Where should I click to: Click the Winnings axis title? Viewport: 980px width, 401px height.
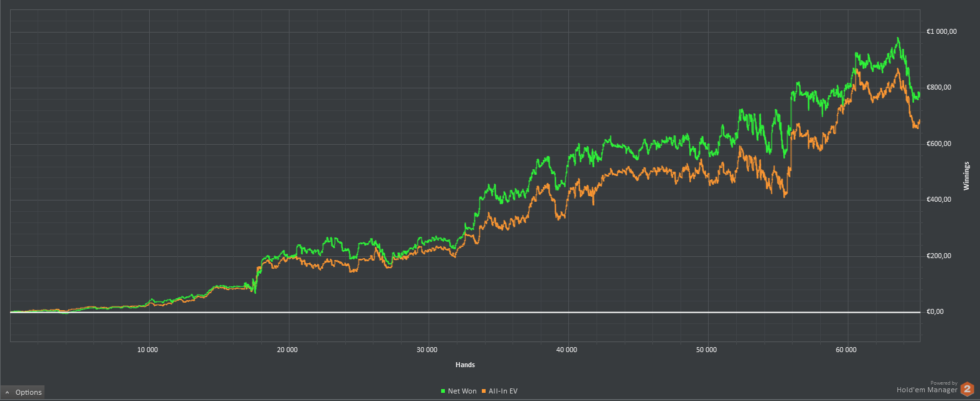966,175
